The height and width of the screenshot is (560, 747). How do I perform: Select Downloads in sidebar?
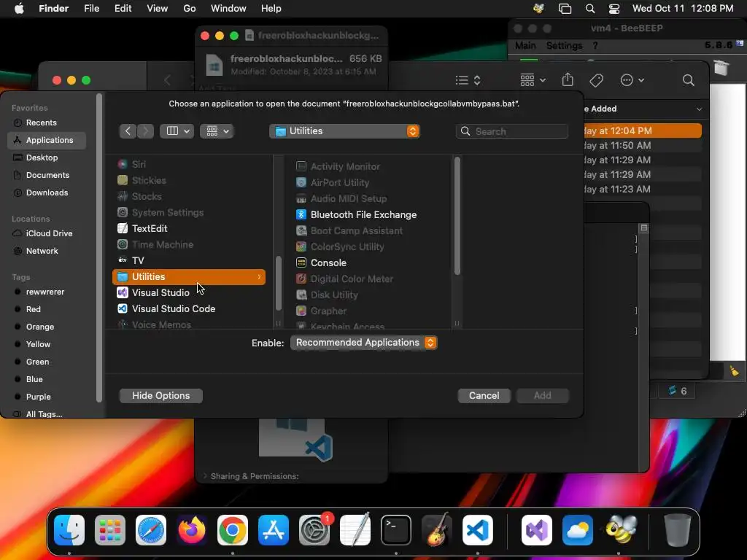47,192
